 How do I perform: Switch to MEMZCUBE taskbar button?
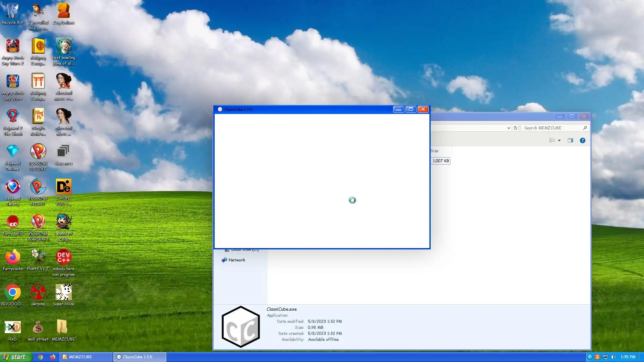pyautogui.click(x=86, y=357)
